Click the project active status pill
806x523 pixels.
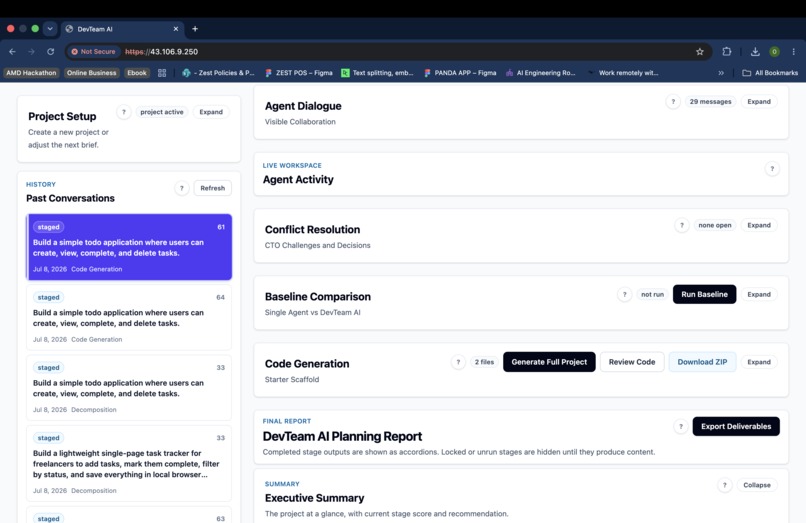[161, 112]
